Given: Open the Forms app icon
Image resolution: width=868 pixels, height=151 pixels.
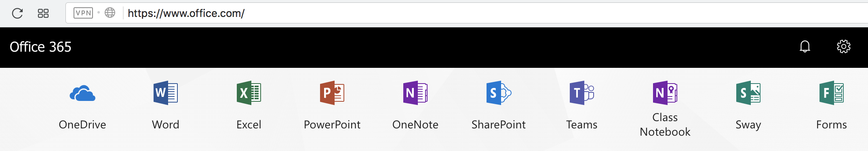Looking at the screenshot, I should point(832,93).
